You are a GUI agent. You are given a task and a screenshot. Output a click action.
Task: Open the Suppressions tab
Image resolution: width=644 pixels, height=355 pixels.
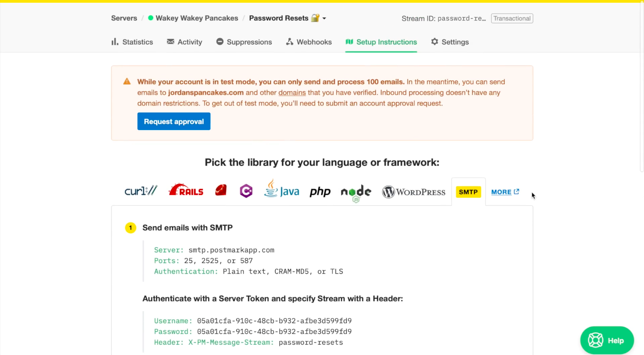click(x=244, y=42)
